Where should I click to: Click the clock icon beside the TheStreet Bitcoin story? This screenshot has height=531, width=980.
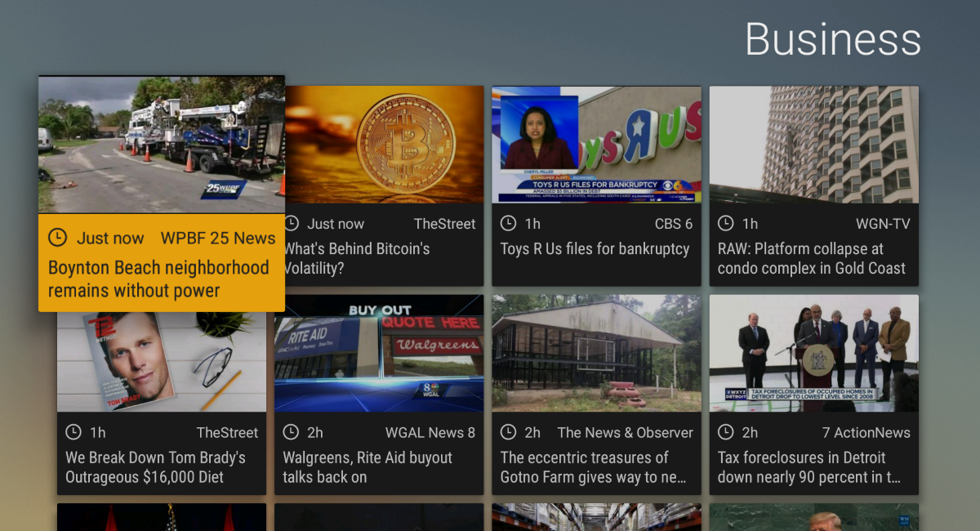(x=291, y=223)
